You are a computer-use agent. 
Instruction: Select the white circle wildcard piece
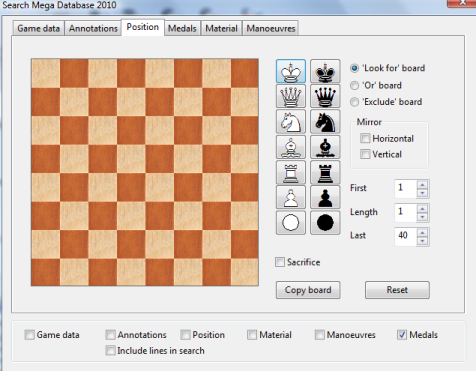[291, 223]
